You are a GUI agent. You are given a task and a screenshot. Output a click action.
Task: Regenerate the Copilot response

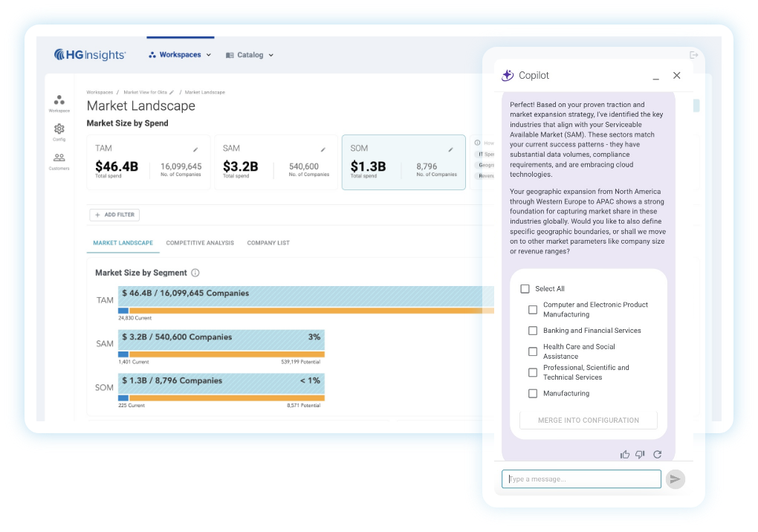(x=657, y=454)
